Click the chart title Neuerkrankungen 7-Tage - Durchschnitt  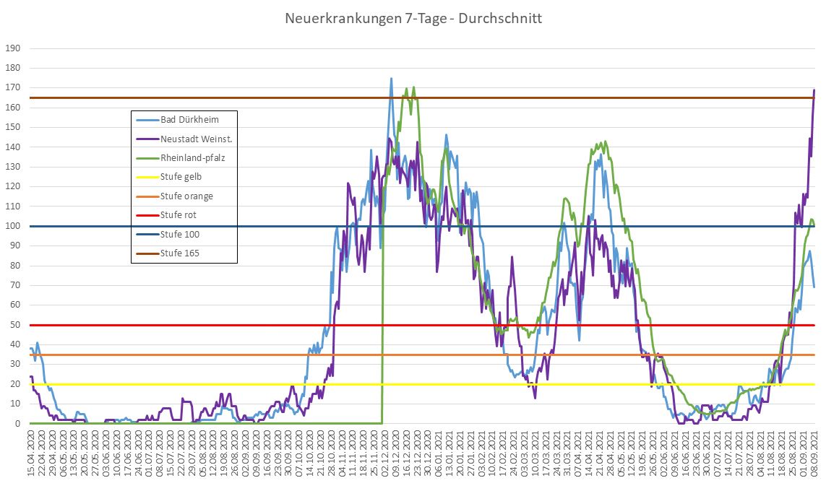tap(413, 18)
